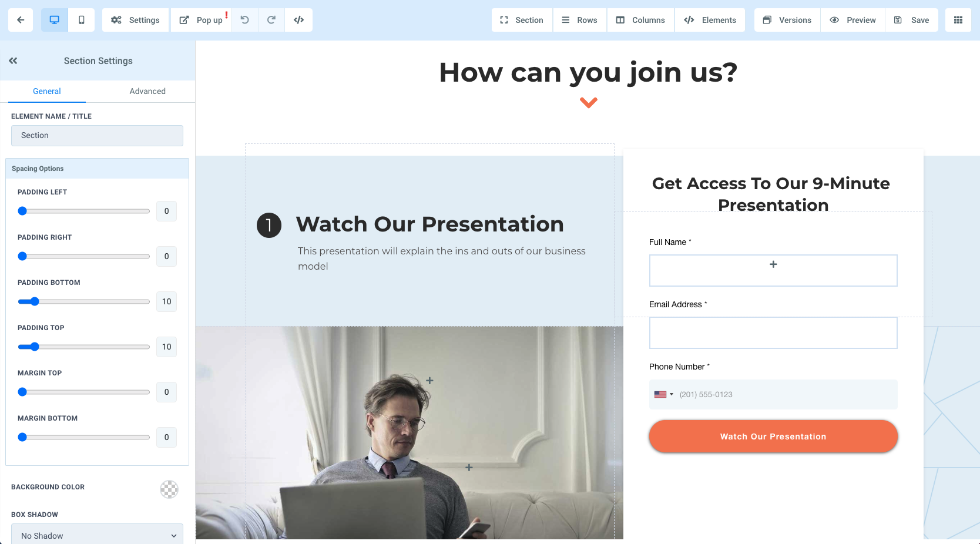
Task: Click the undo icon
Action: (x=245, y=20)
